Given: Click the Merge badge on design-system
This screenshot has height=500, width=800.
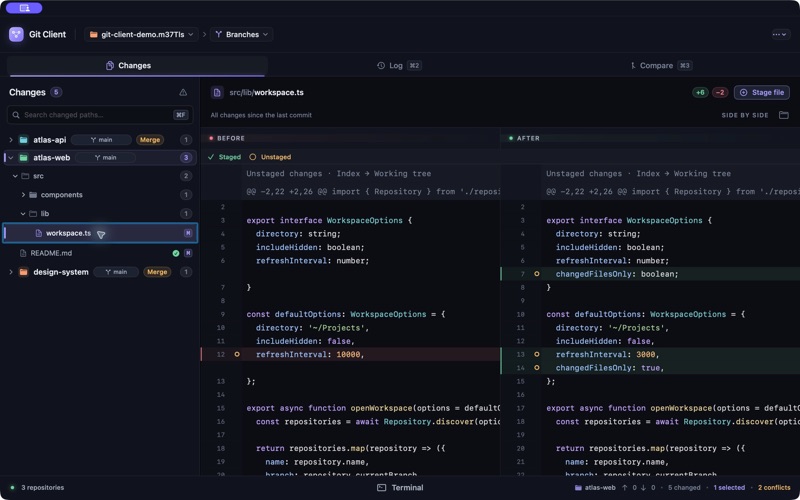Looking at the screenshot, I should click(157, 272).
